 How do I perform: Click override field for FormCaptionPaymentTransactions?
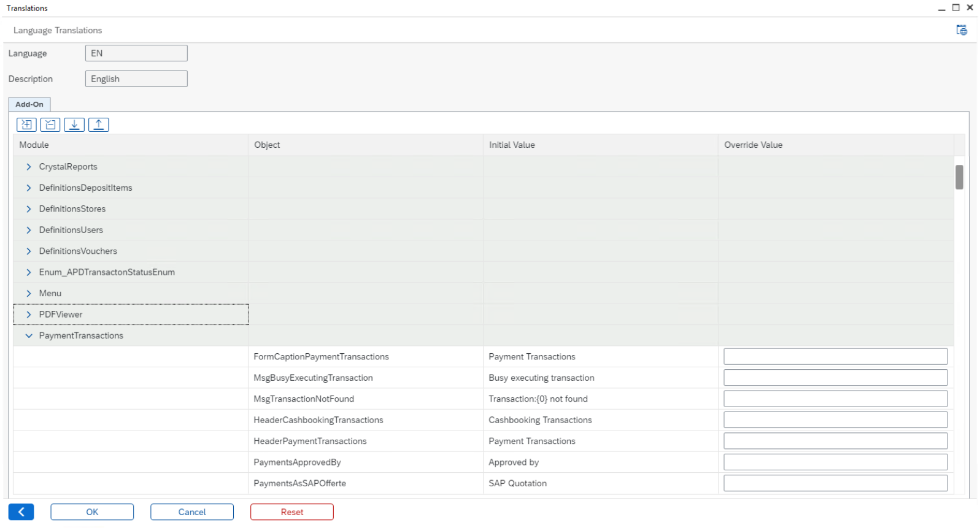coord(835,357)
